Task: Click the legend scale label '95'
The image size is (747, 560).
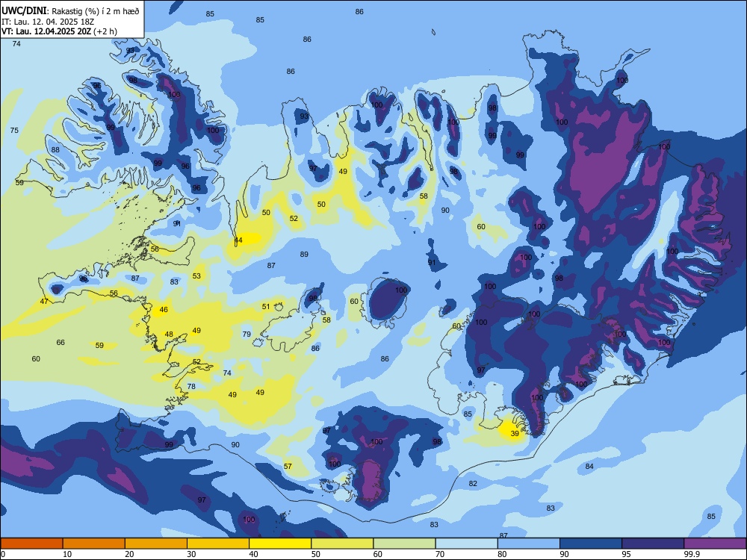Action: (627, 554)
